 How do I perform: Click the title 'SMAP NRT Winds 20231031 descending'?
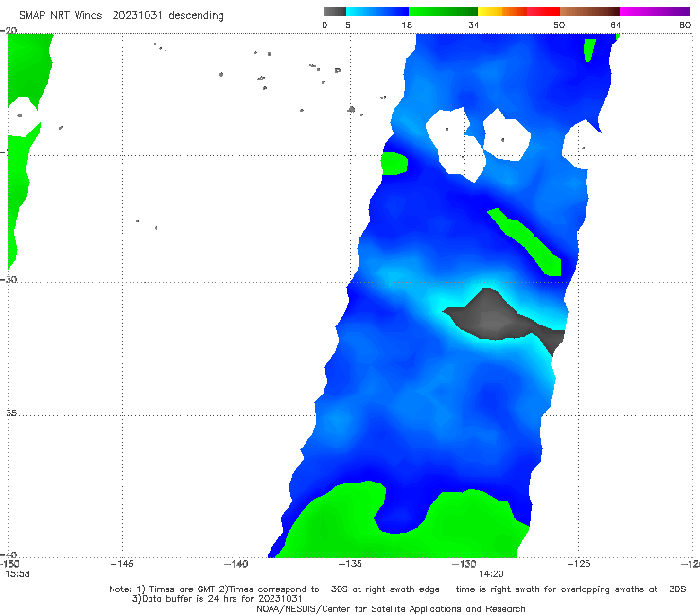tap(121, 15)
